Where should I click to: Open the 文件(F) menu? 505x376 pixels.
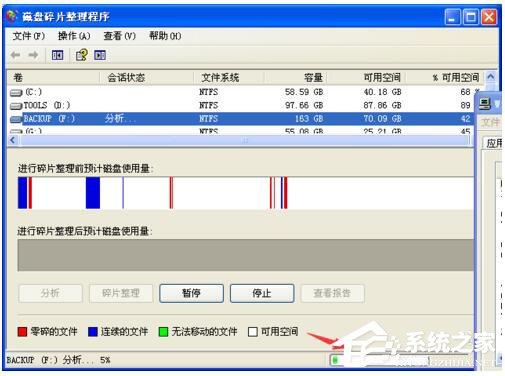coord(29,36)
